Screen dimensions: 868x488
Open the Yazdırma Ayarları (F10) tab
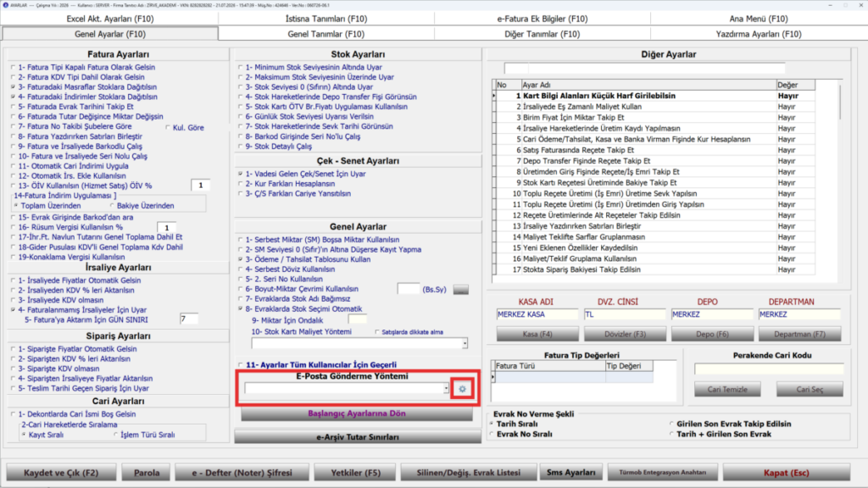point(759,34)
